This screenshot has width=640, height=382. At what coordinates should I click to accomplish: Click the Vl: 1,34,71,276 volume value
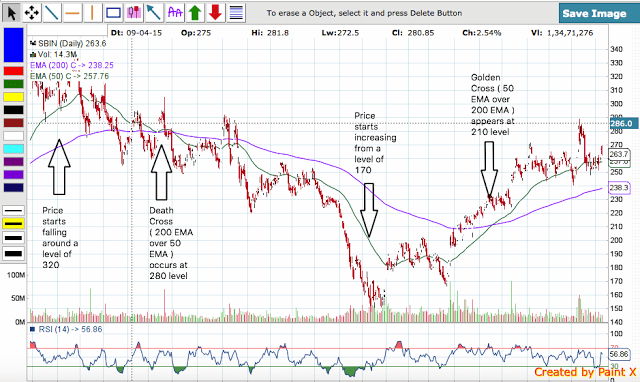pos(562,33)
